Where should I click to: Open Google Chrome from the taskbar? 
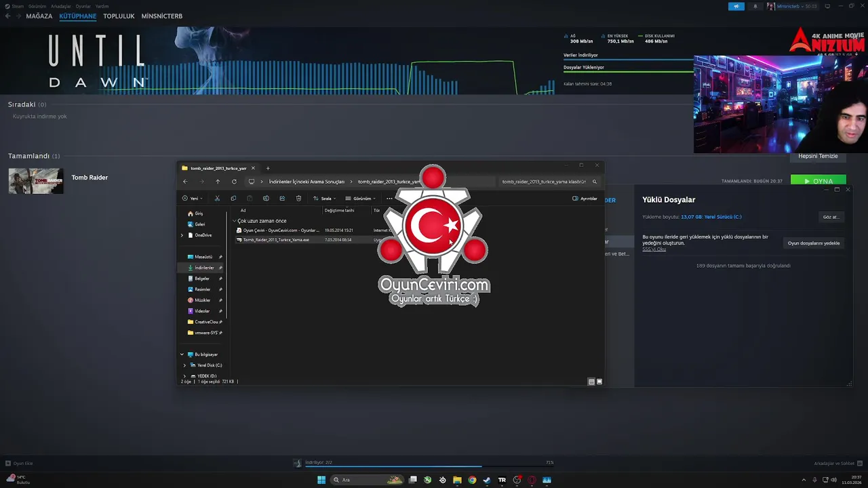click(472, 480)
